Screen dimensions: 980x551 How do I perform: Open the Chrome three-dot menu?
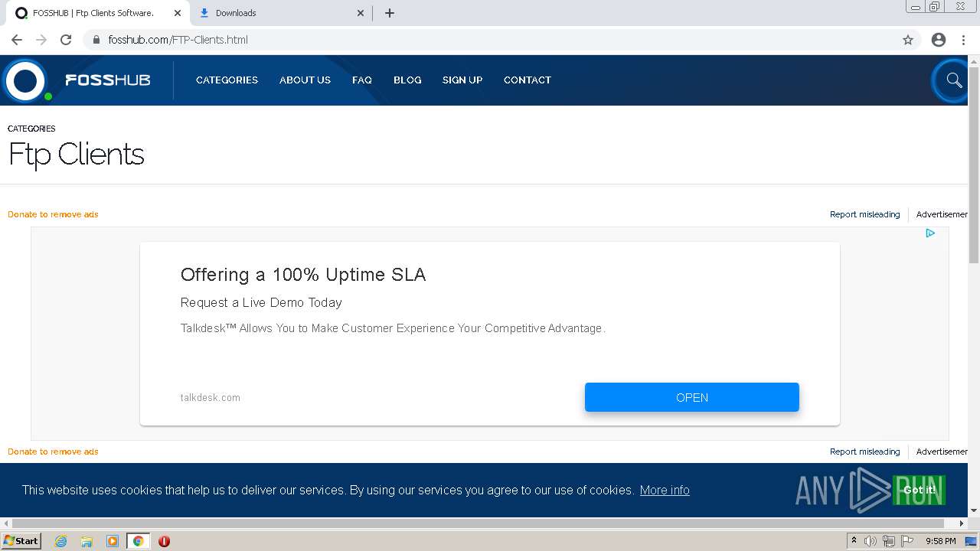[x=963, y=40]
